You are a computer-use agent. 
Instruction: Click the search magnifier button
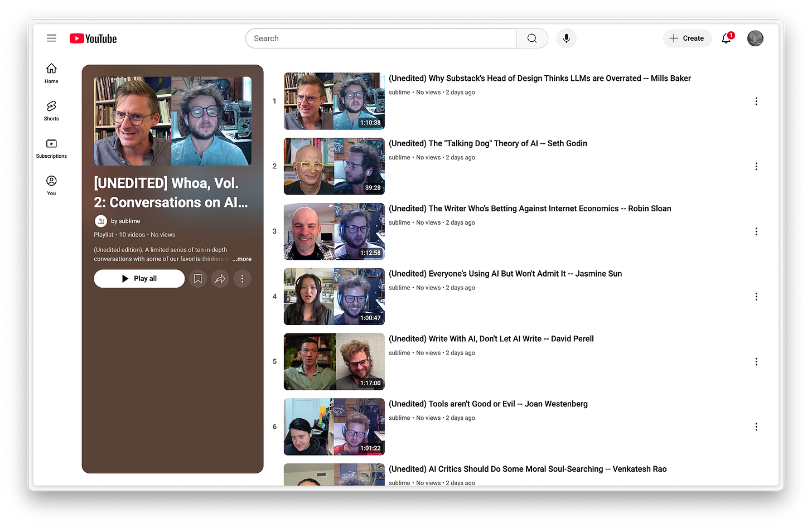[532, 38]
